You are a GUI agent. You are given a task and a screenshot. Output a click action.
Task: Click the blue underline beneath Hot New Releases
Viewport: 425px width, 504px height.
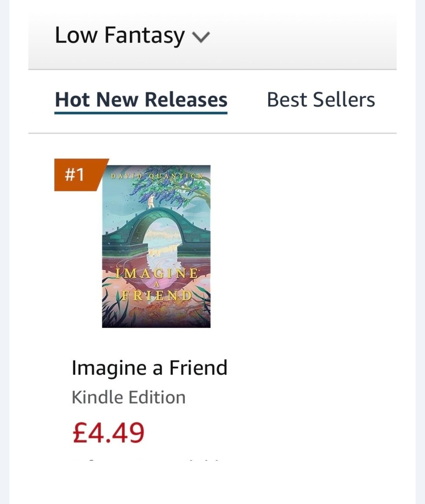pos(141,113)
